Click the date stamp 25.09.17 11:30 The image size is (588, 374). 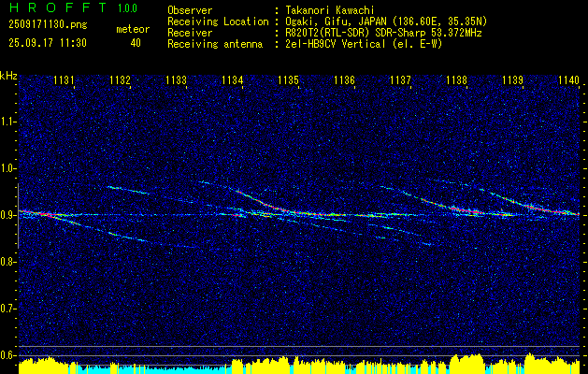[x=48, y=43]
